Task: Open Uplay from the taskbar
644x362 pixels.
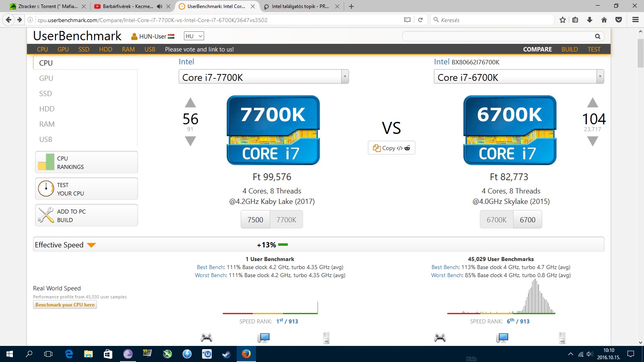Action: 207,354
